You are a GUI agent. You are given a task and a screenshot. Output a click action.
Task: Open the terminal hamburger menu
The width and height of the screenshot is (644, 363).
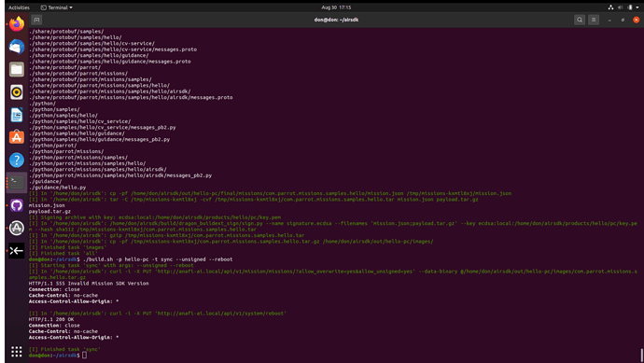(x=594, y=20)
